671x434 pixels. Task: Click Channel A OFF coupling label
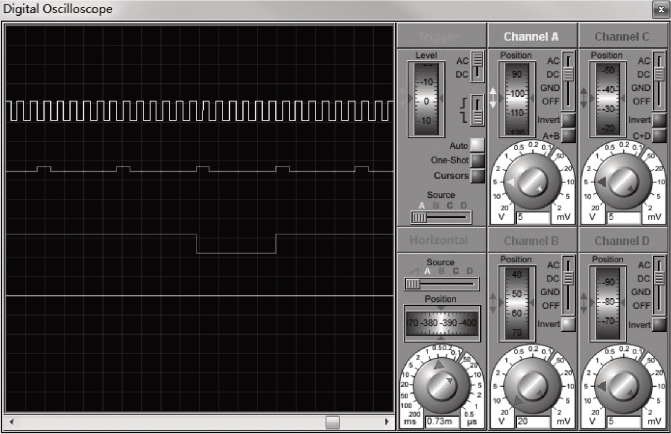point(551,101)
